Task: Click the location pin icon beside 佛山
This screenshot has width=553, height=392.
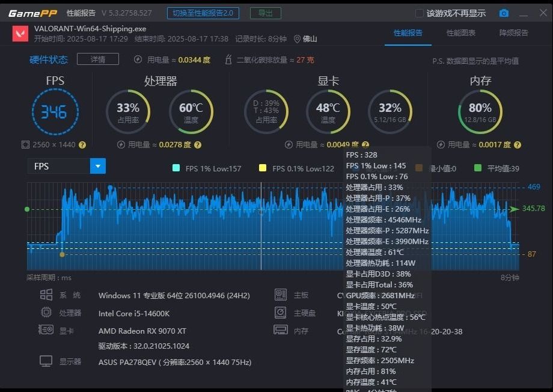Action: click(297, 39)
